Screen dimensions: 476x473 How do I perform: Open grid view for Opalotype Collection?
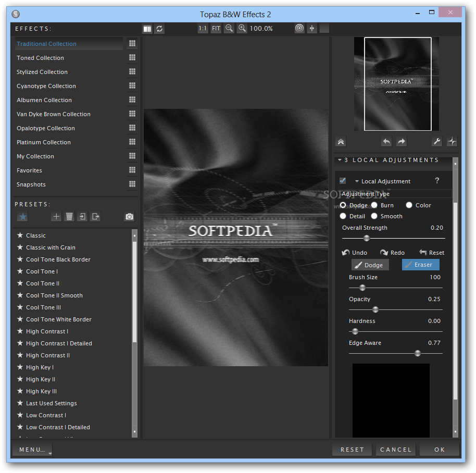pyautogui.click(x=132, y=128)
